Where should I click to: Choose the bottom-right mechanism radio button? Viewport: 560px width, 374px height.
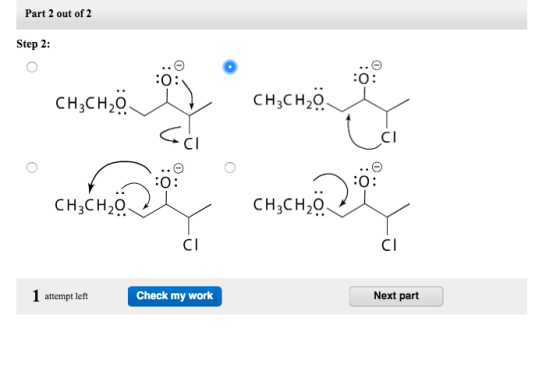[x=230, y=167]
